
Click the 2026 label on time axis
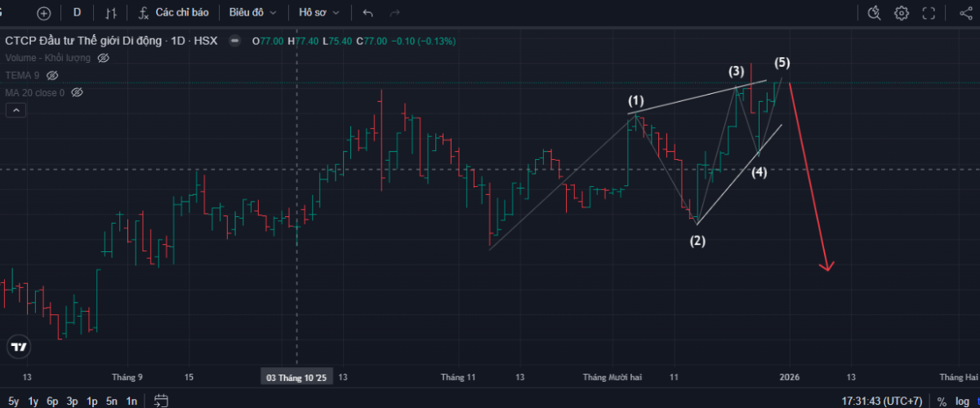tap(789, 377)
